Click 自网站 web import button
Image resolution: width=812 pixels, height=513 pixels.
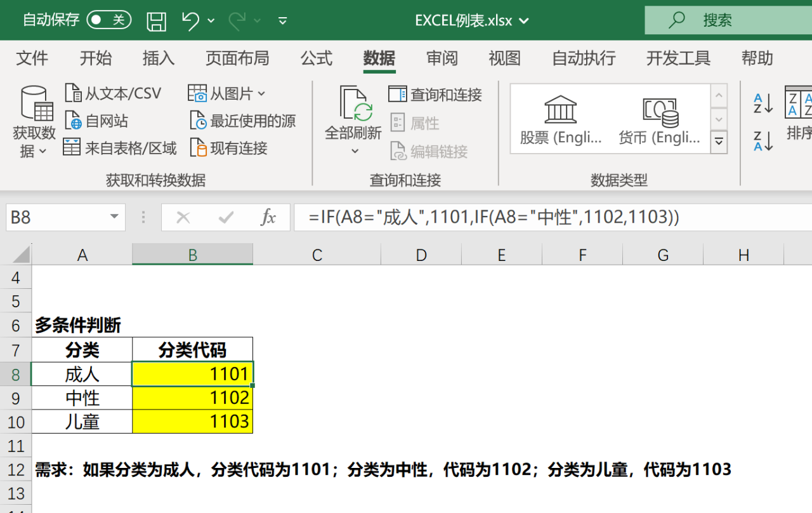[96, 121]
